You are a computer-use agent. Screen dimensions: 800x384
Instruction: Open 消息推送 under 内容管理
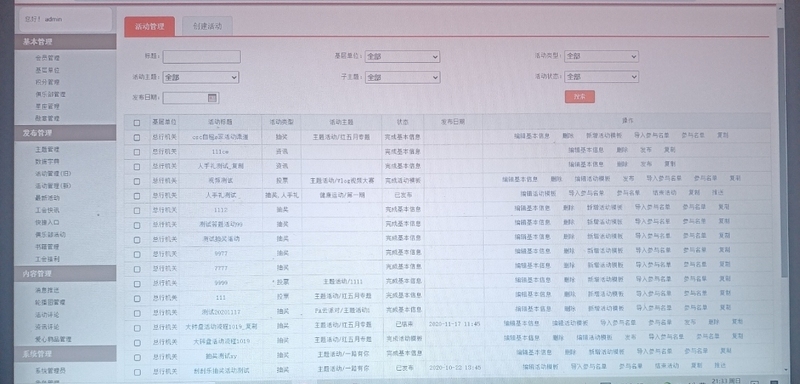pyautogui.click(x=47, y=290)
